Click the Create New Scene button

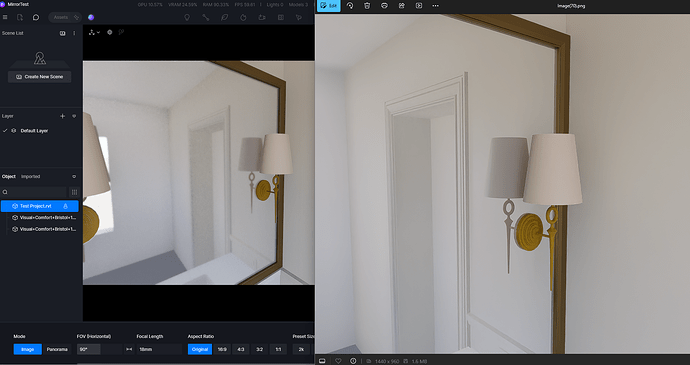pyautogui.click(x=40, y=77)
